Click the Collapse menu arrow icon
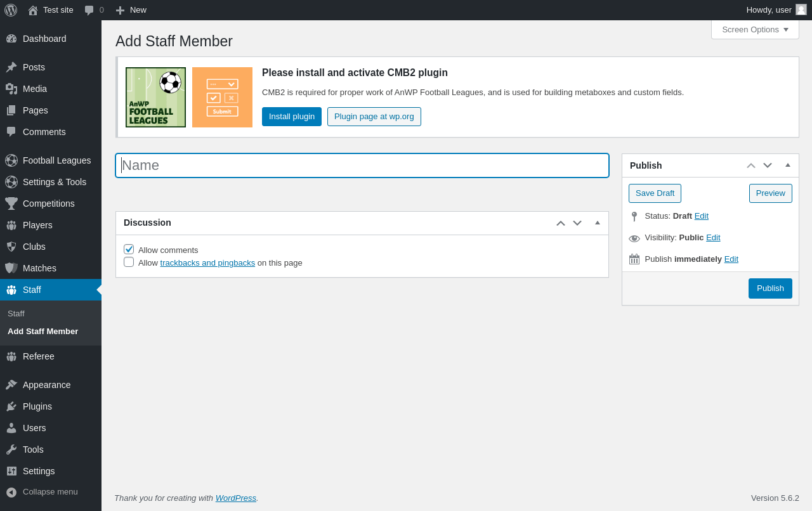 [11, 492]
